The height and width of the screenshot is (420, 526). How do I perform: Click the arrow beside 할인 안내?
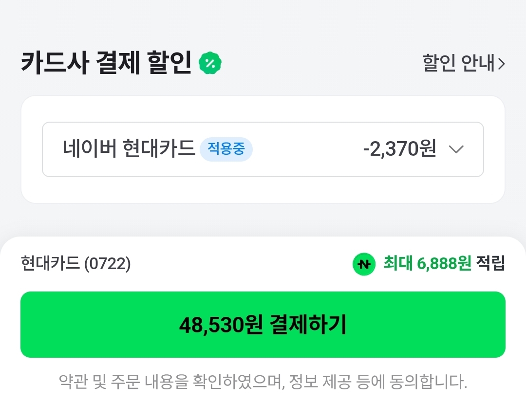(501, 64)
